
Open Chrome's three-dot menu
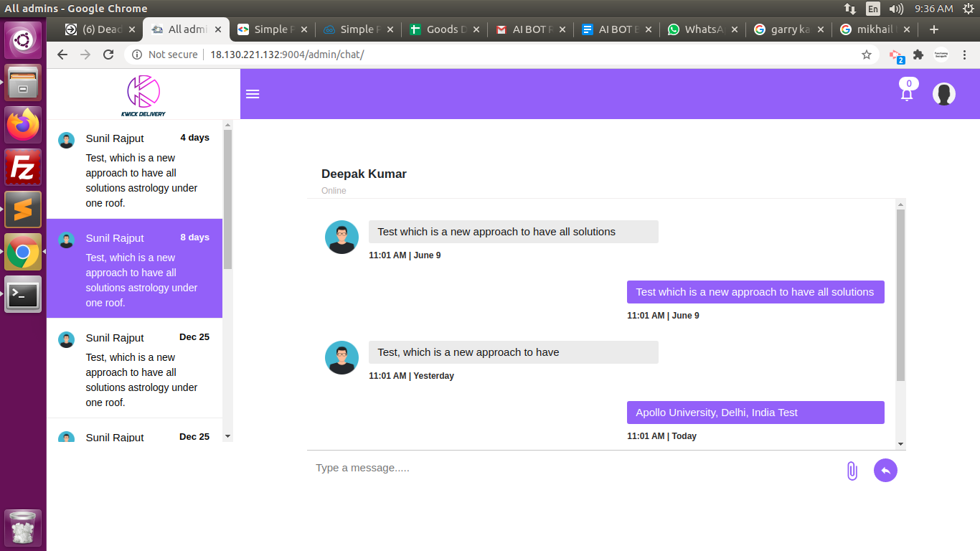pos(965,55)
